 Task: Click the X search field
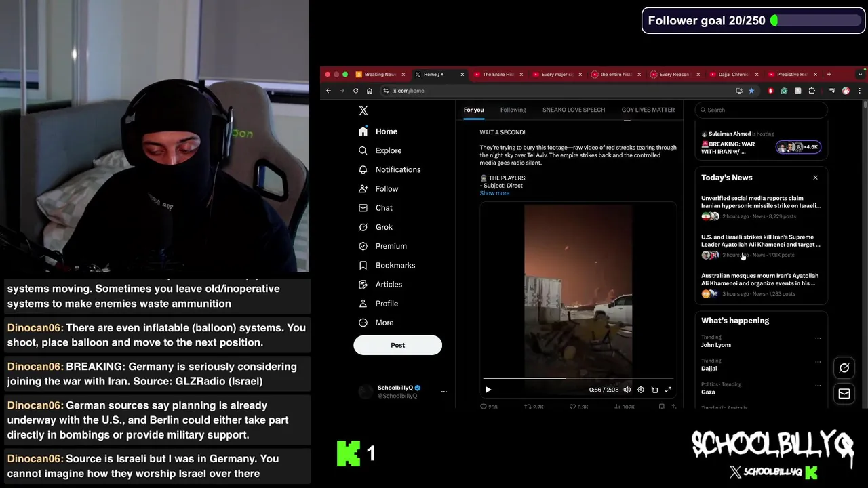761,110
